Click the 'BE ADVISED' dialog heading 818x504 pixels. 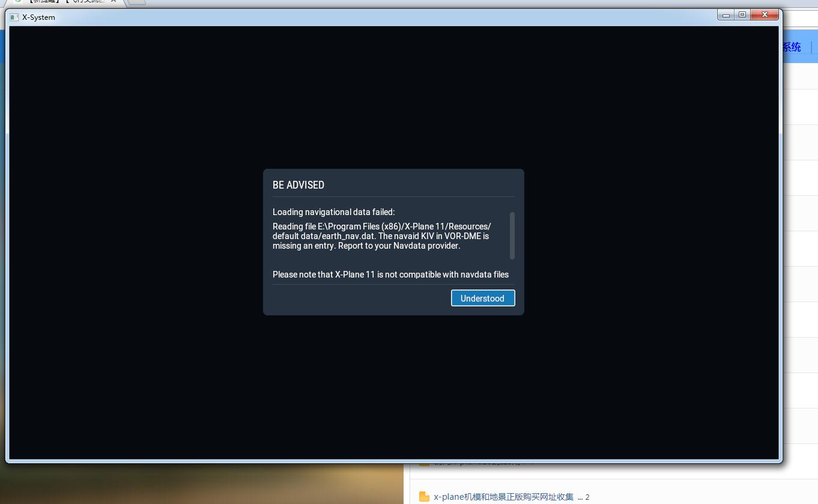tap(298, 185)
